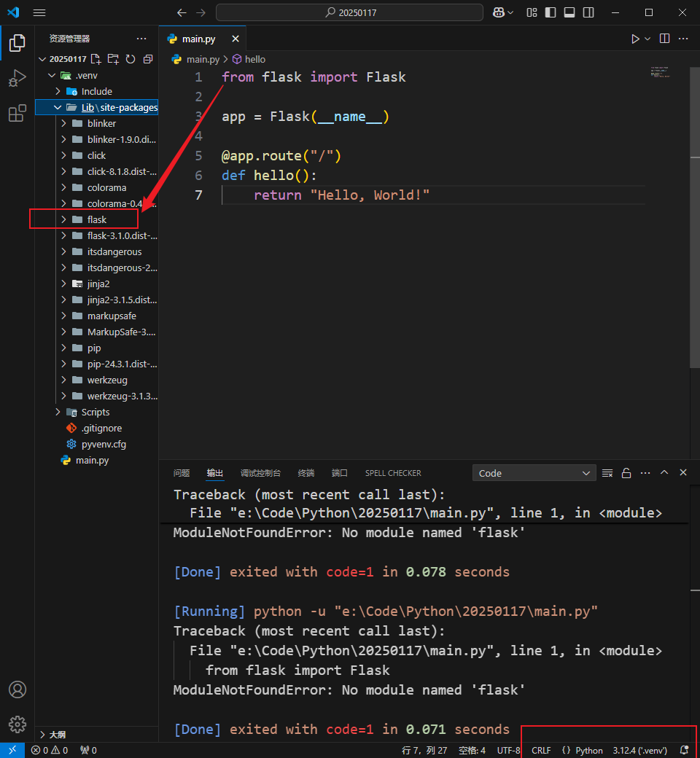This screenshot has height=758, width=700.
Task: Switch to the 终端 panel tab
Action: point(306,473)
